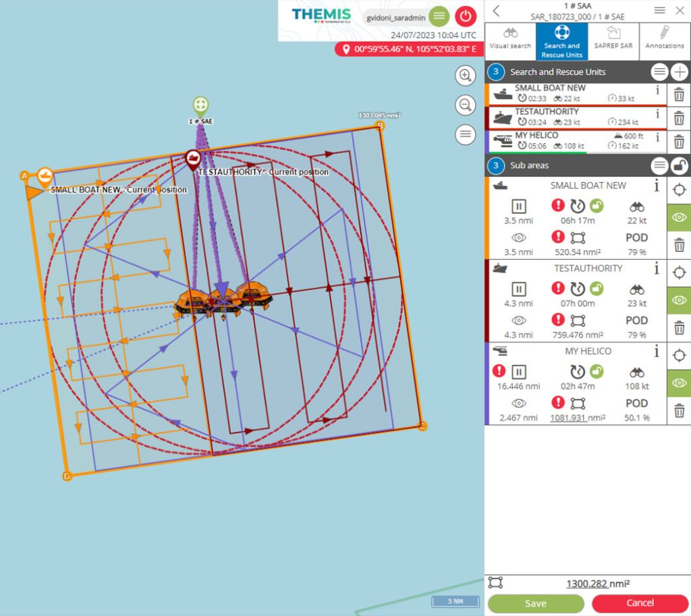The height and width of the screenshot is (616, 691).
Task: Open the Sub areas options menu
Action: pos(659,165)
